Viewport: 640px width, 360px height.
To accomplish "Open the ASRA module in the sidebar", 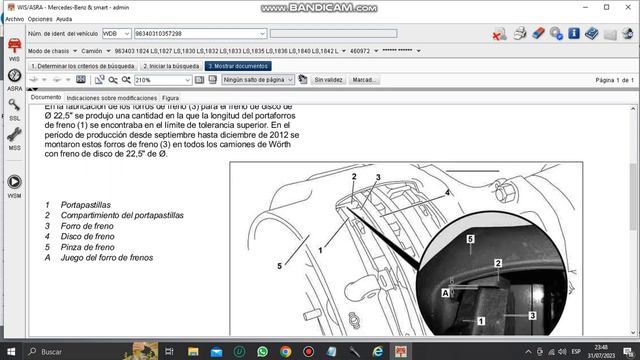I will point(14,80).
